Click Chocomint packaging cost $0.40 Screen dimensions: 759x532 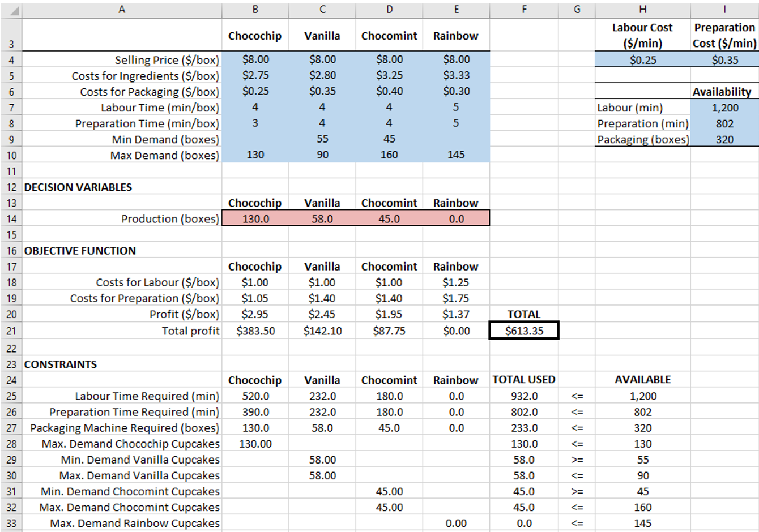(389, 91)
